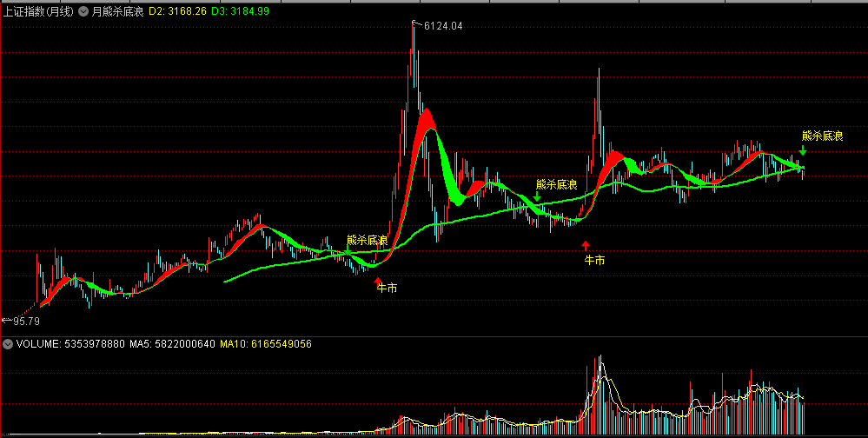Click the 95.79 lowest price label
868x438 pixels.
(27, 322)
